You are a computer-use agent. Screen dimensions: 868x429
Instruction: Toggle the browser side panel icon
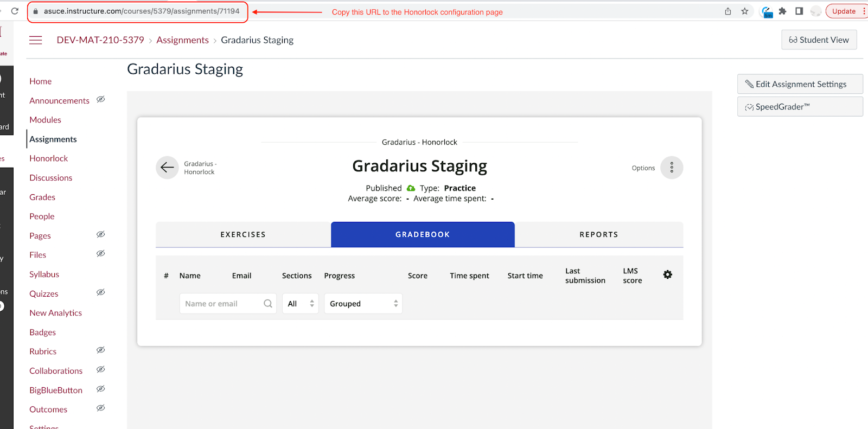pos(799,11)
